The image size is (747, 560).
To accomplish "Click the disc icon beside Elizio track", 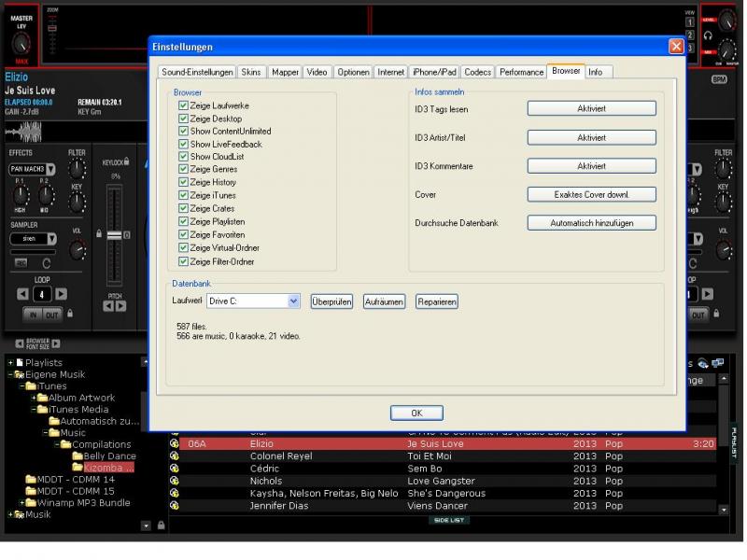I will (175, 444).
